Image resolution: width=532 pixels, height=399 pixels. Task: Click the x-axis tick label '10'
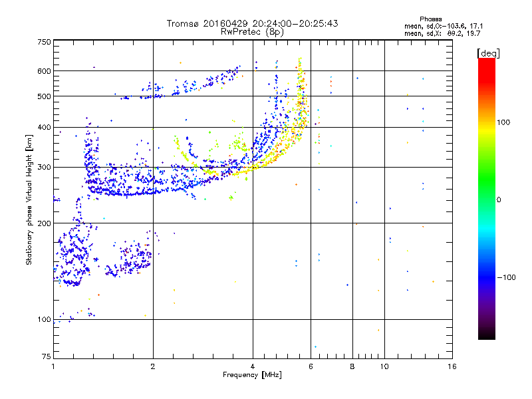point(384,366)
